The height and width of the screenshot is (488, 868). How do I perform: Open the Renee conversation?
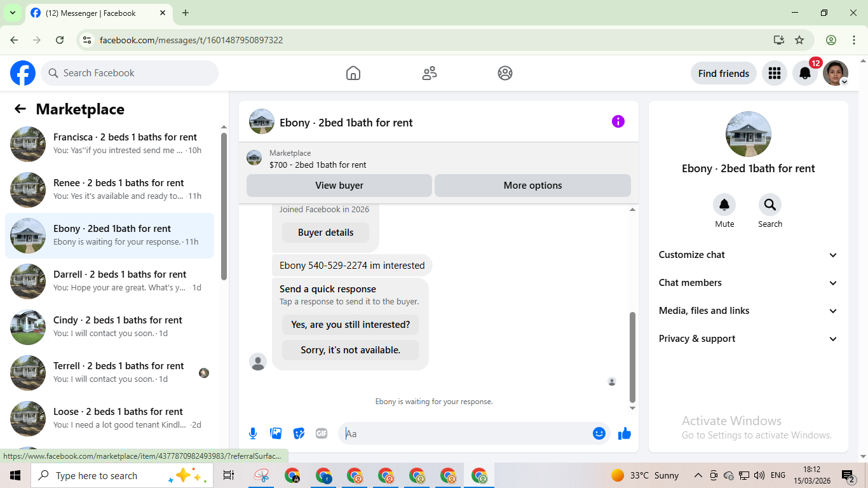click(x=109, y=190)
